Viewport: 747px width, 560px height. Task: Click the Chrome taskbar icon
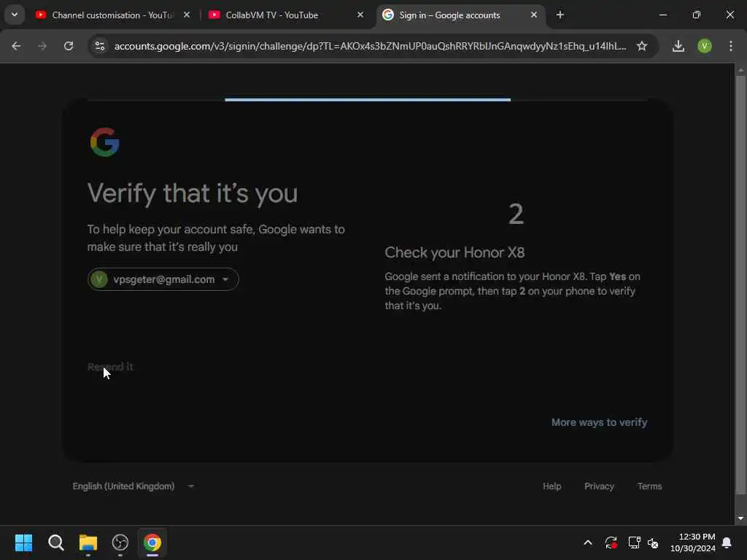click(152, 542)
